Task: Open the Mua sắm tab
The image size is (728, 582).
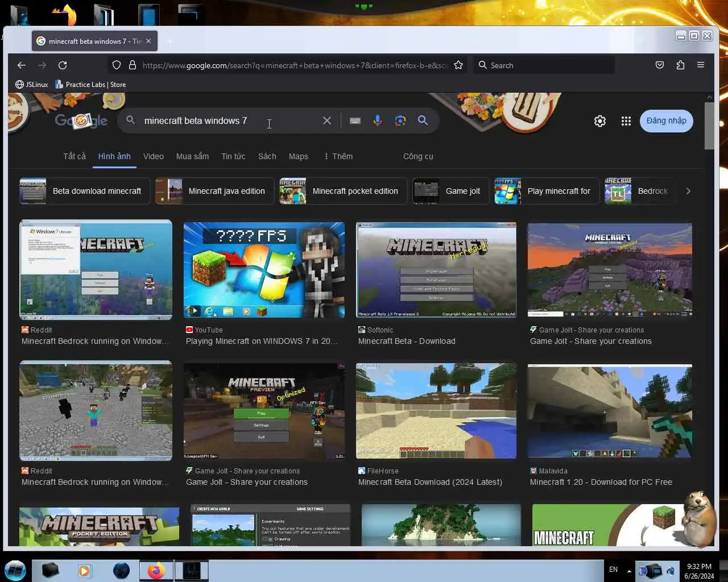Action: (192, 156)
